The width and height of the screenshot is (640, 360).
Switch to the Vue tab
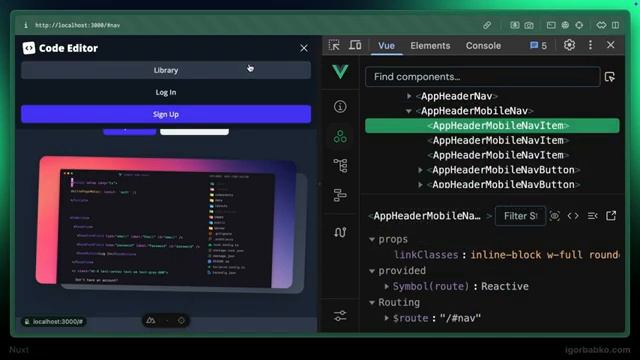click(x=386, y=46)
